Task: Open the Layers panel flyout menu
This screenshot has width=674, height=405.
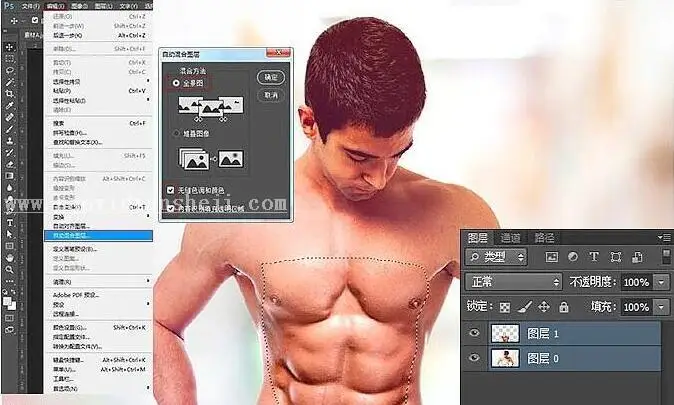Action: pyautogui.click(x=664, y=237)
